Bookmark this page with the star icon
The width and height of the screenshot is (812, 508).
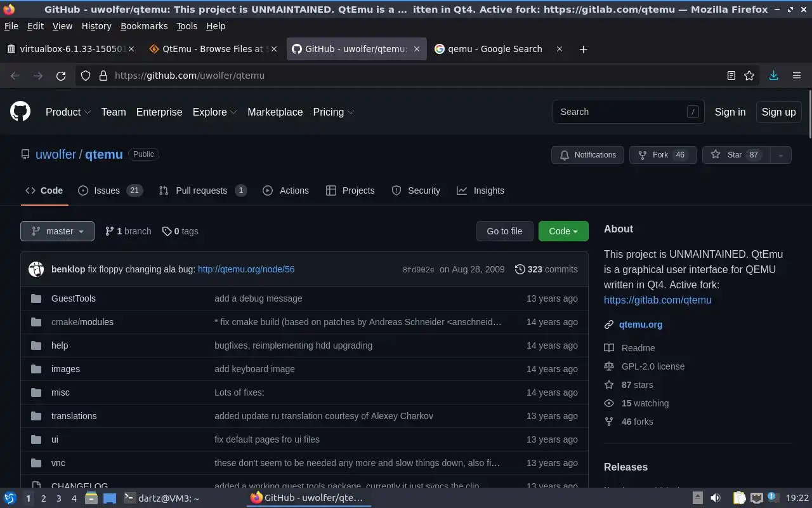tap(749, 76)
